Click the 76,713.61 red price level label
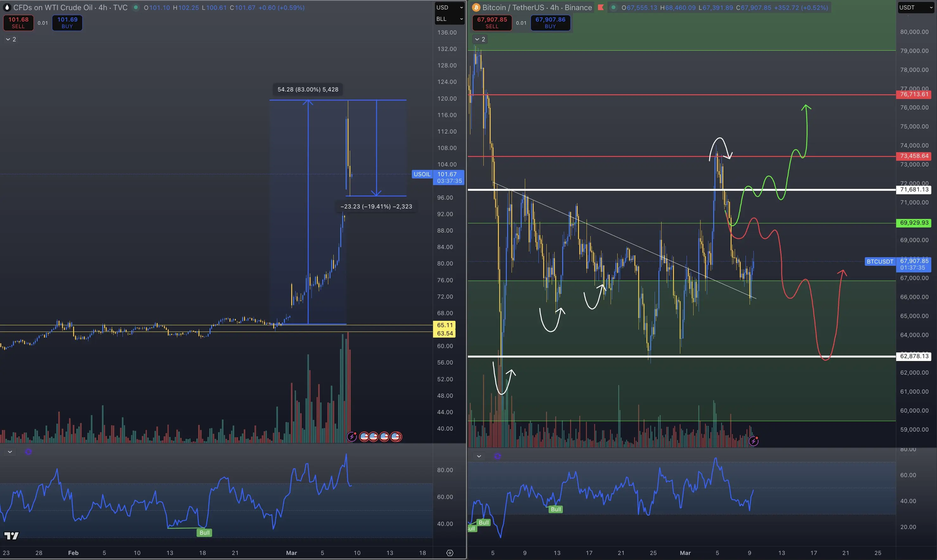This screenshot has height=560, width=937. 914,94
